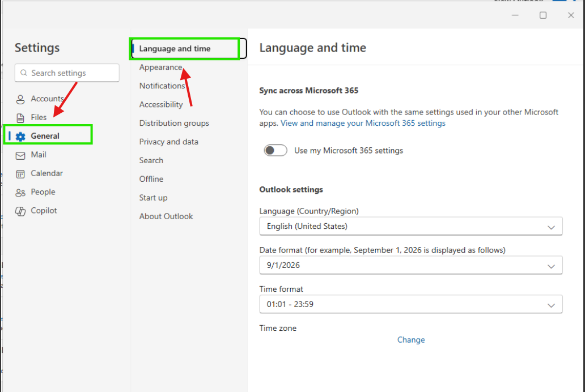Click chevron of 9/1/2026 box
This screenshot has height=392, width=585.
(551, 266)
